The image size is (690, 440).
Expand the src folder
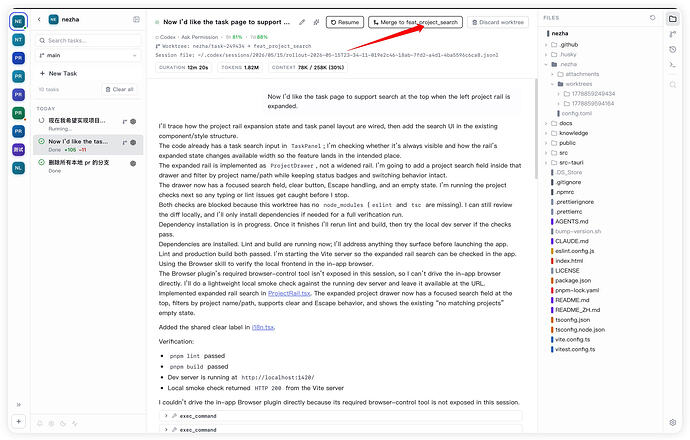(x=546, y=153)
